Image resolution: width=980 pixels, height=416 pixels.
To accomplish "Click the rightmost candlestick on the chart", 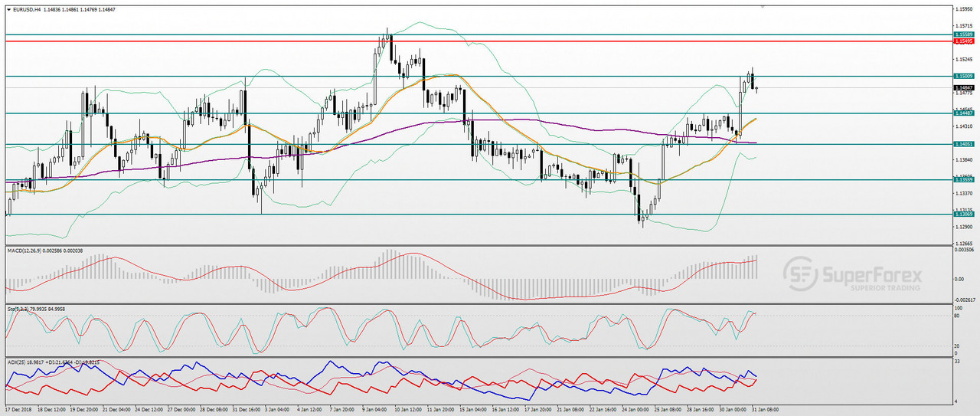I will [757, 89].
